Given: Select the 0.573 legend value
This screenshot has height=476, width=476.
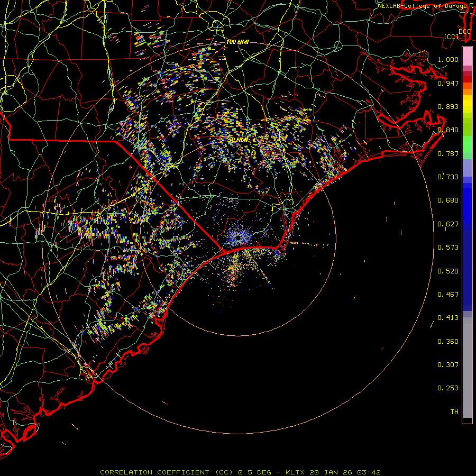Looking at the screenshot, I should (448, 248).
